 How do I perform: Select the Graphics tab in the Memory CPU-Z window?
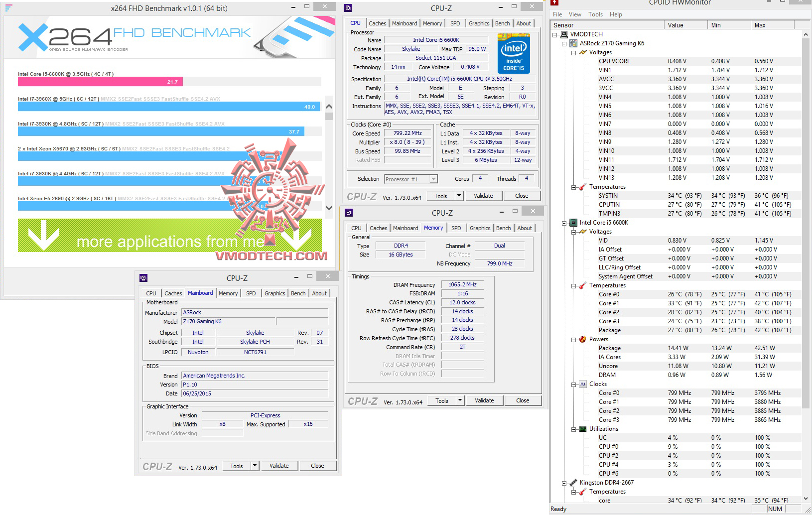[x=480, y=228]
